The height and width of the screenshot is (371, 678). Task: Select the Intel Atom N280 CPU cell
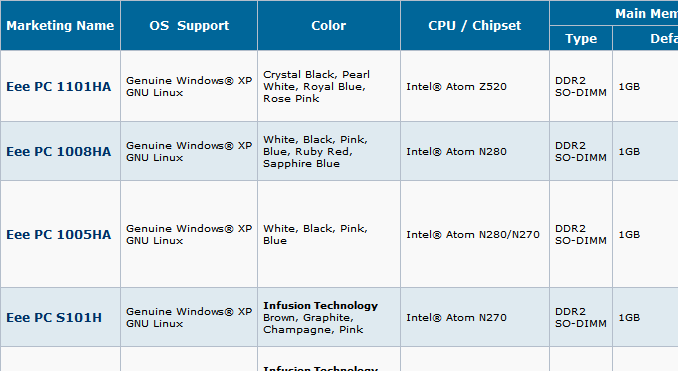pos(475,152)
